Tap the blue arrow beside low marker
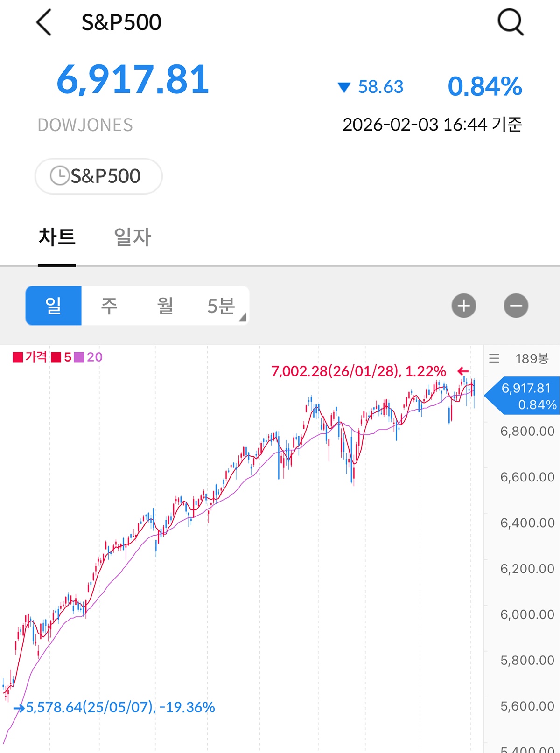The width and height of the screenshot is (560, 753). tap(19, 709)
